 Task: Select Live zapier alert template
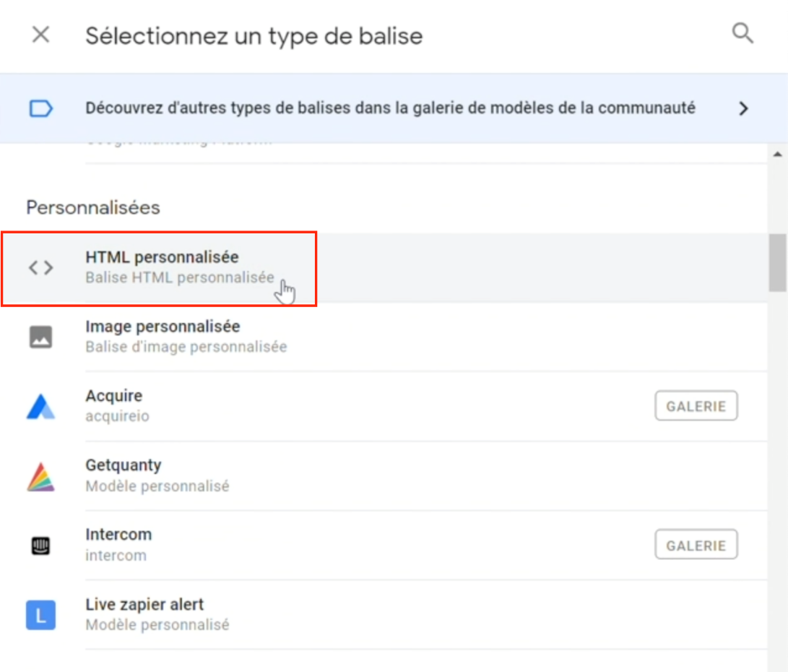(x=384, y=614)
